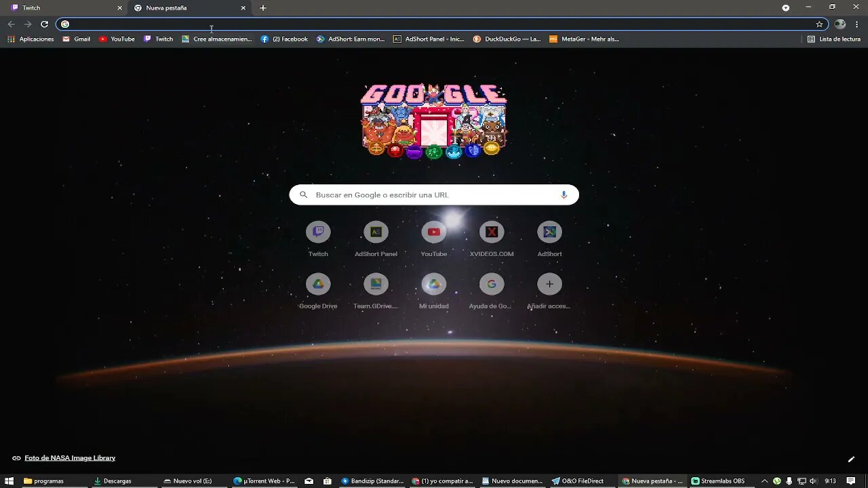Viewport: 868px width, 488px height.
Task: Open the Team.GDrive shortcut tile
Action: (x=376, y=291)
